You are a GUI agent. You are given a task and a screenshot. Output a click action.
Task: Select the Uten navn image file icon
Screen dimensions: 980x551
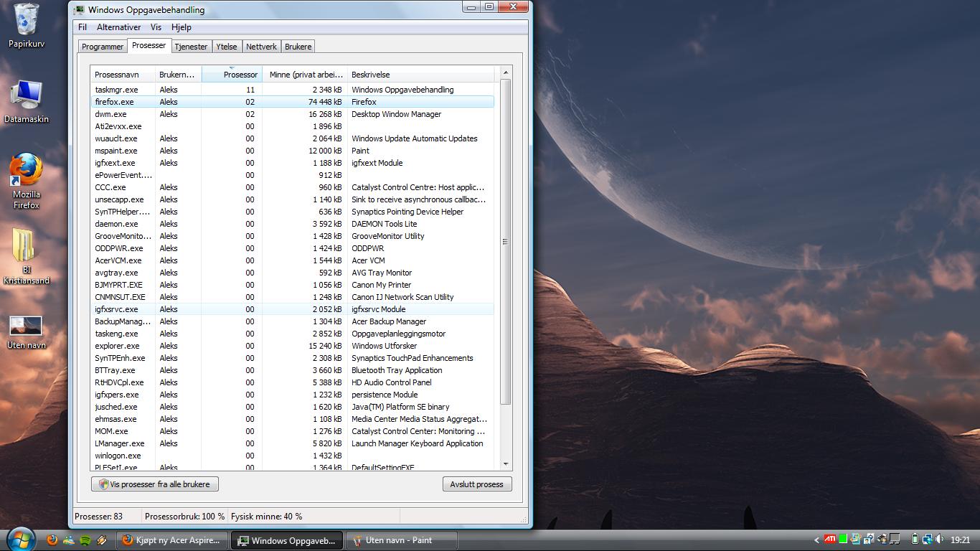(27, 333)
